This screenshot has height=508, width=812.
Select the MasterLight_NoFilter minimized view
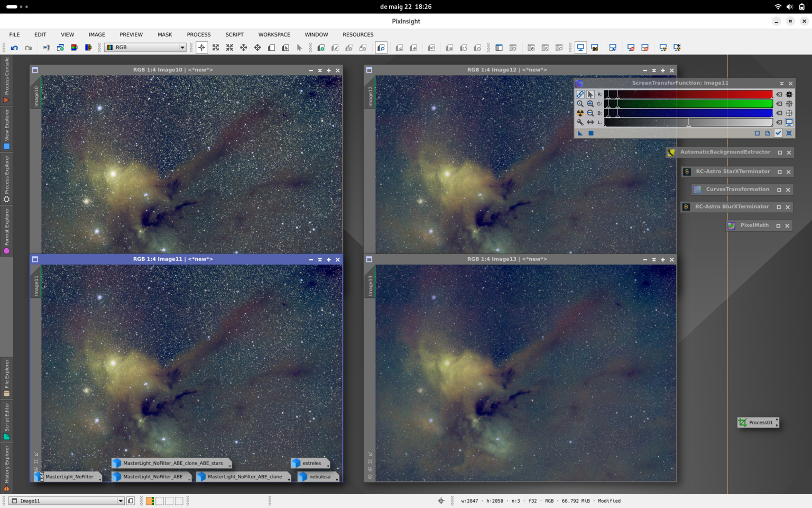(x=69, y=477)
